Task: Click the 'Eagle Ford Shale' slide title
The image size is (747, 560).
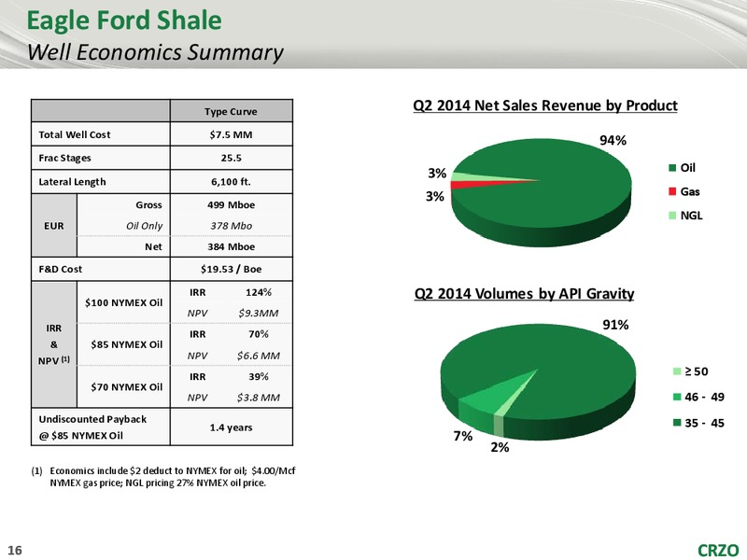Action: pyautogui.click(x=124, y=21)
